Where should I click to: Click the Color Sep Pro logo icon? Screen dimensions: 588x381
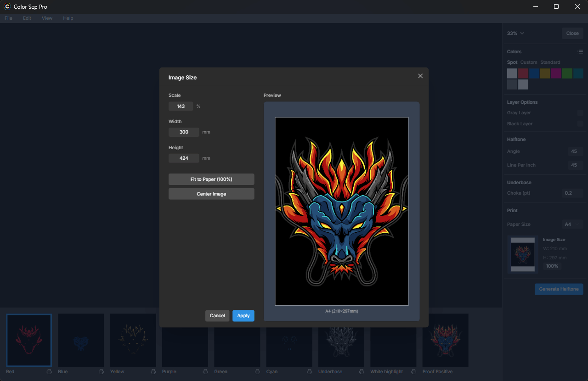(7, 6)
